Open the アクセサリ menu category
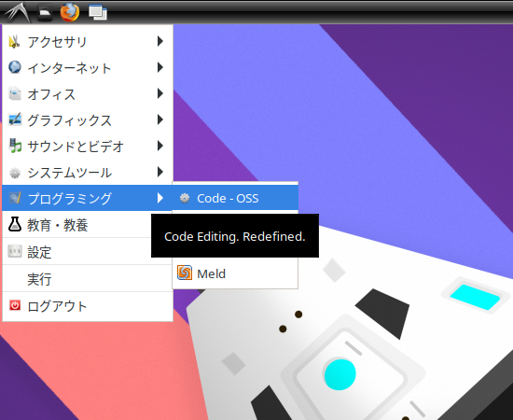The width and height of the screenshot is (513, 420). coord(88,42)
